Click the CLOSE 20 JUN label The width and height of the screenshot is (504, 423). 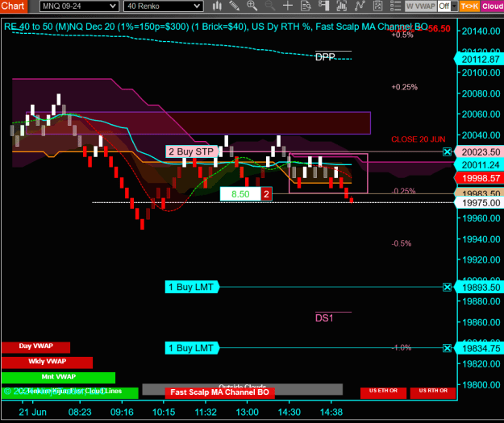pos(419,139)
